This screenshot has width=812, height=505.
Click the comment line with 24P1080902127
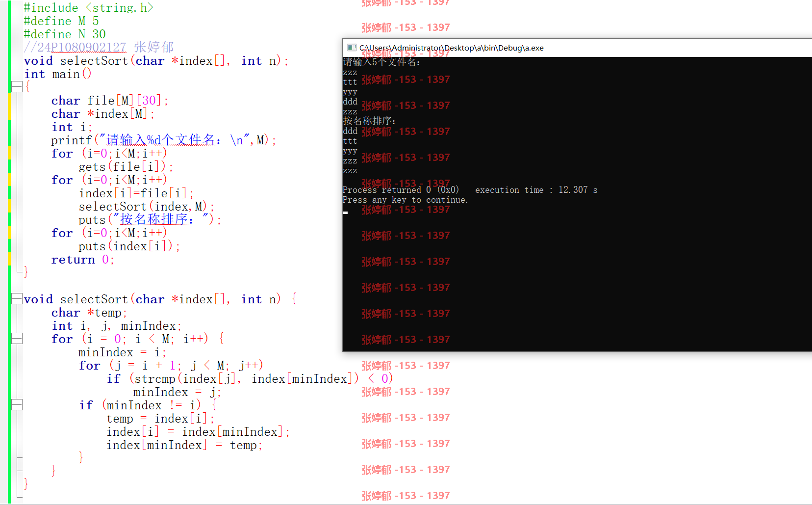[99, 47]
